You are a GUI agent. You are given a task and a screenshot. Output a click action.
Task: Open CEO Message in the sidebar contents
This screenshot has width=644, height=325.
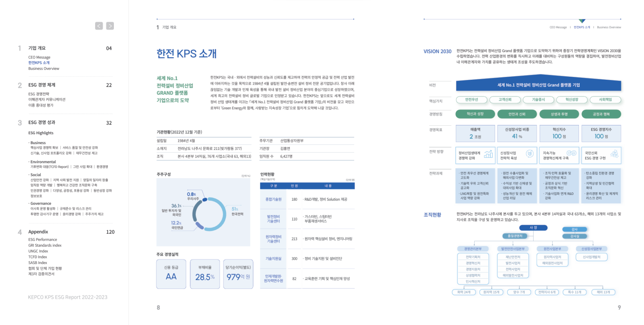coord(39,57)
